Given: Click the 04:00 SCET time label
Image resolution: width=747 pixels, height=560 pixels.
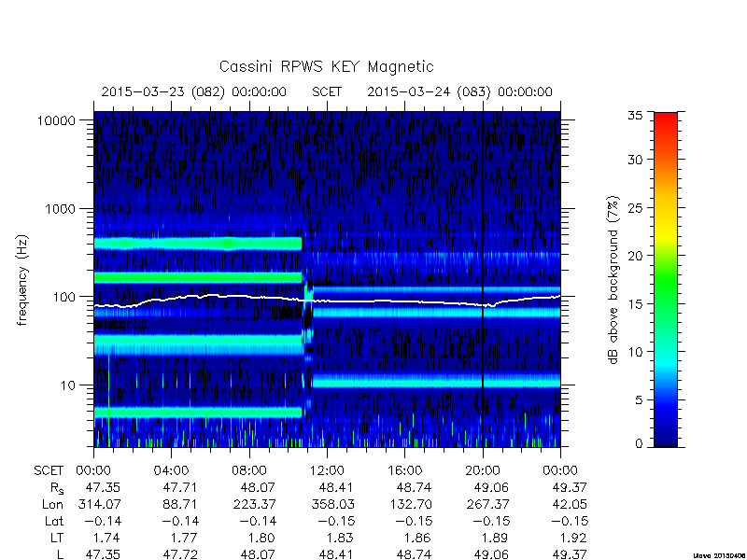Looking at the screenshot, I should point(171,471).
